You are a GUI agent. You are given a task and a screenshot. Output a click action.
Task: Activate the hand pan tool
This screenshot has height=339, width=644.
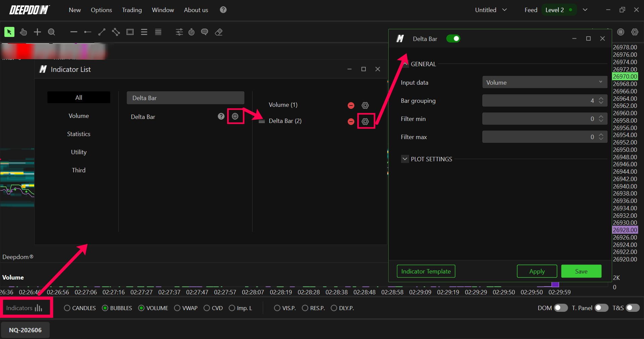23,32
